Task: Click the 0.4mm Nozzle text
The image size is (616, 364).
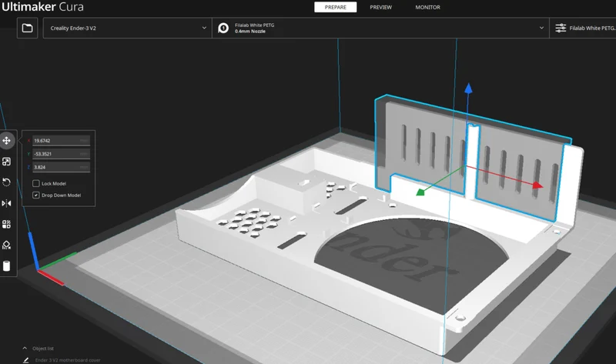Action: [249, 31]
